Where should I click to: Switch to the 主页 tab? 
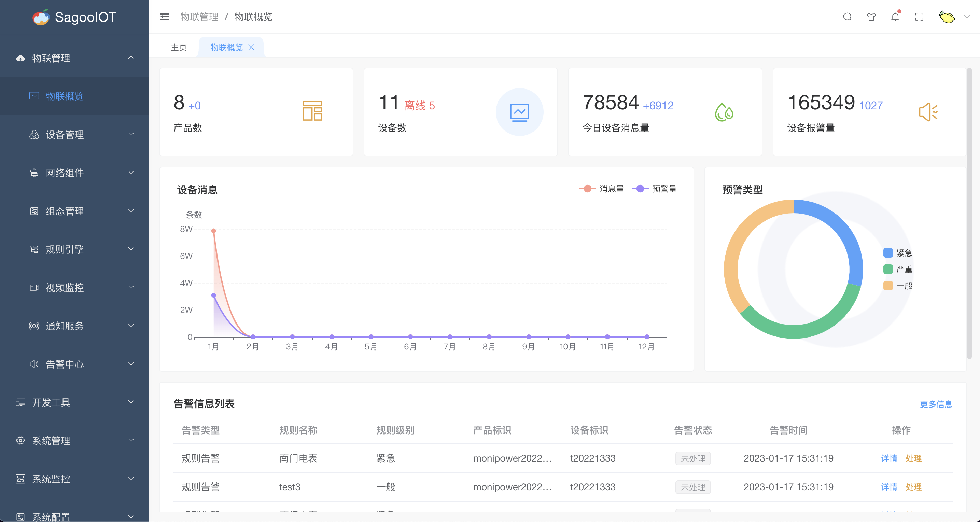(x=179, y=47)
